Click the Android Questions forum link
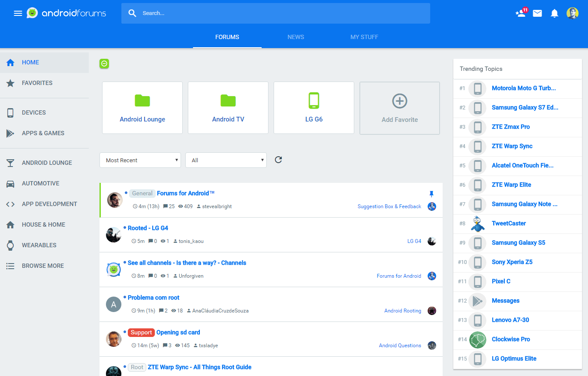Viewport: 588px width, 376px height. click(400, 346)
